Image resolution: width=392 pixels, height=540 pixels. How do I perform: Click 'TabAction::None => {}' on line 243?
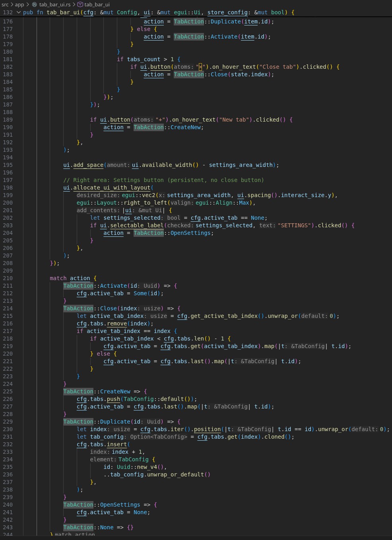98,527
